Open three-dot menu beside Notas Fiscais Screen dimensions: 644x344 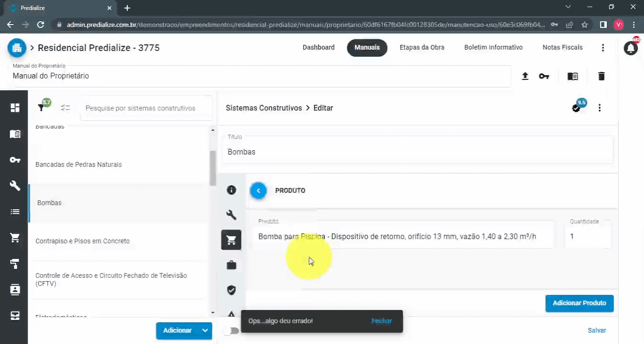[602, 48]
